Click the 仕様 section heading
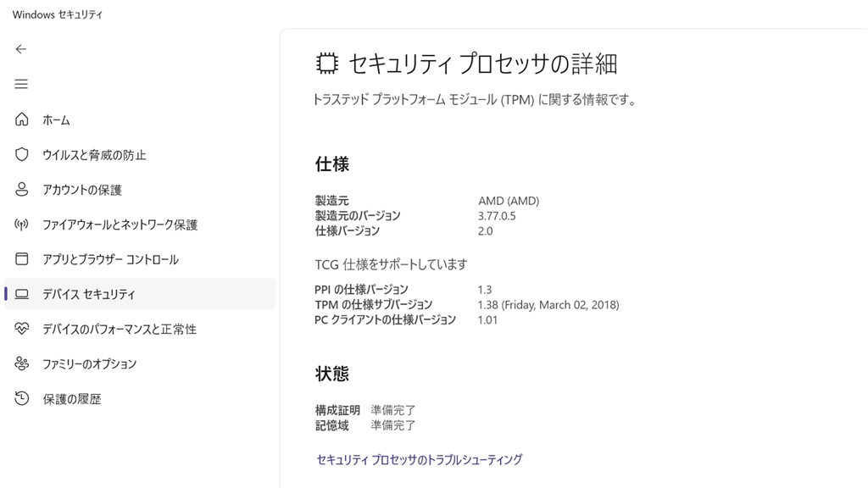The height and width of the screenshot is (488, 868). pos(332,164)
